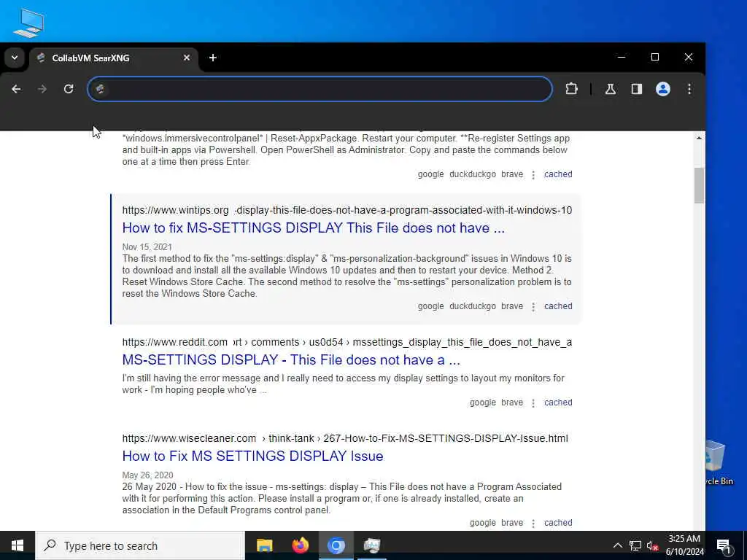Screen dimensions: 747x560
Task: Expand three-dot options on the reddit result
Action: coord(533,402)
